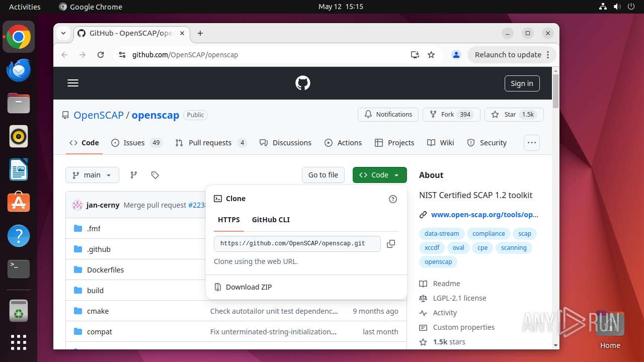
Task: Open the Wiki tab
Action: tap(440, 143)
